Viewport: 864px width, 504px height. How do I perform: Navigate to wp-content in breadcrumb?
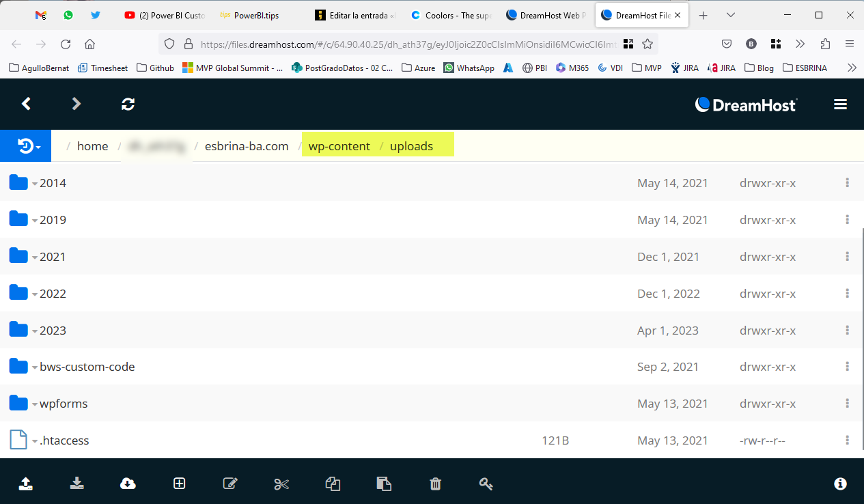pyautogui.click(x=339, y=146)
